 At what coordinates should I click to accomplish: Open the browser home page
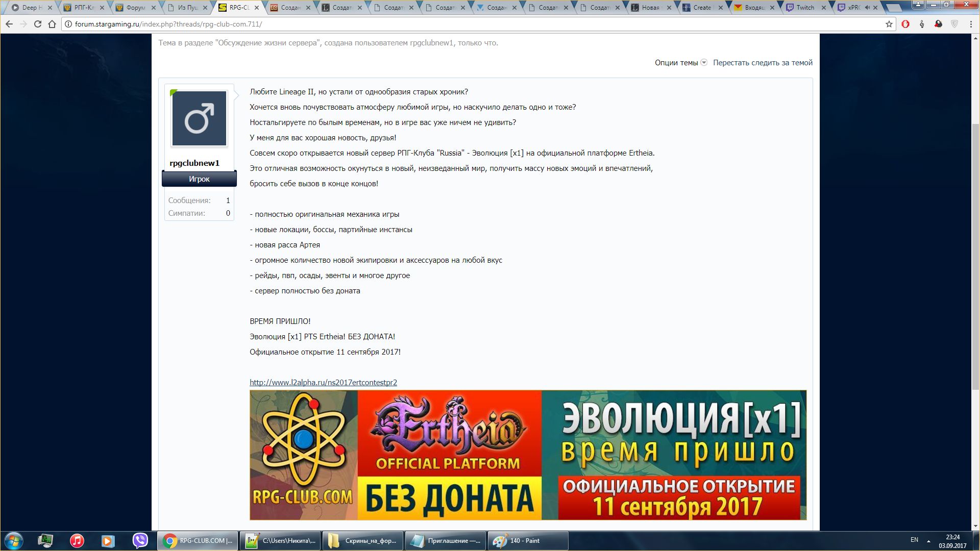click(x=52, y=24)
